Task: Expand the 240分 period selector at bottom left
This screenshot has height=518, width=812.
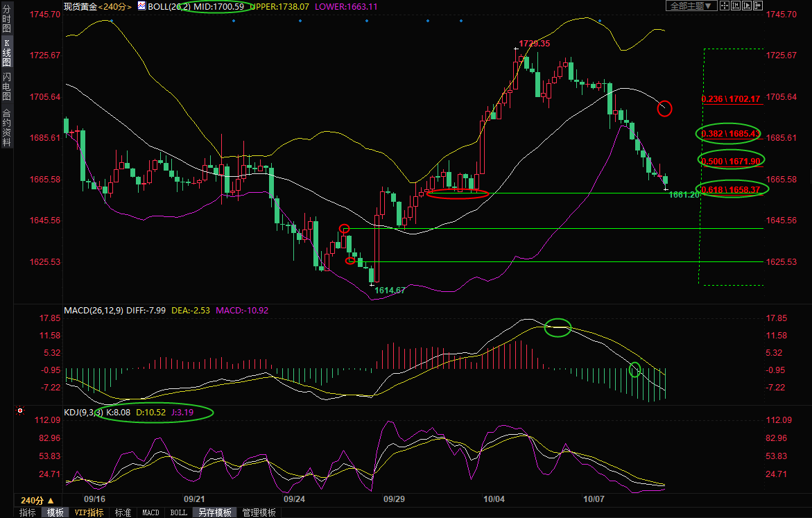Action: tap(36, 500)
